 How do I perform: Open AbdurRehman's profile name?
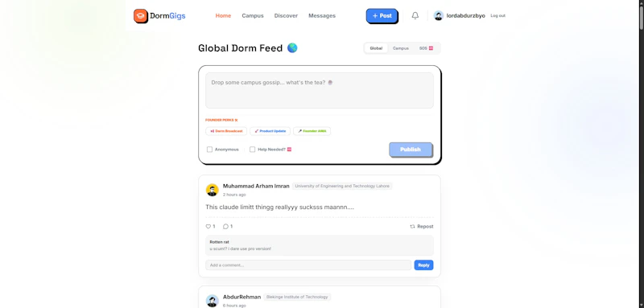coord(242,297)
